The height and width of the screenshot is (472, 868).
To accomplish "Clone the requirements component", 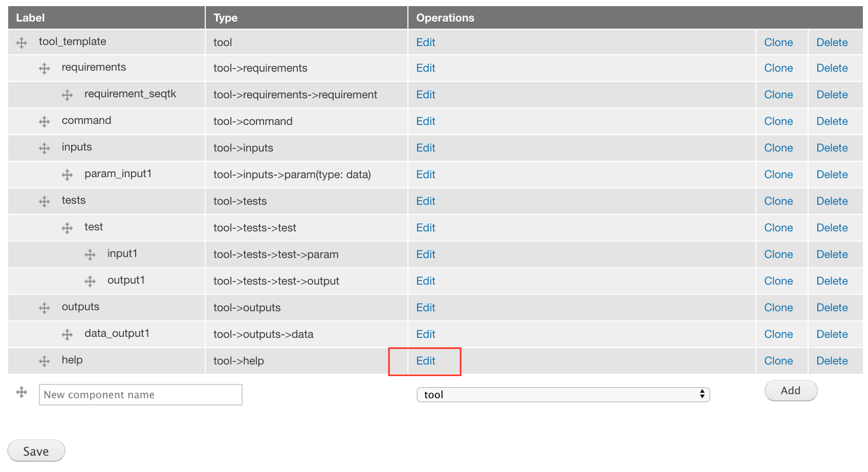I will coord(778,68).
